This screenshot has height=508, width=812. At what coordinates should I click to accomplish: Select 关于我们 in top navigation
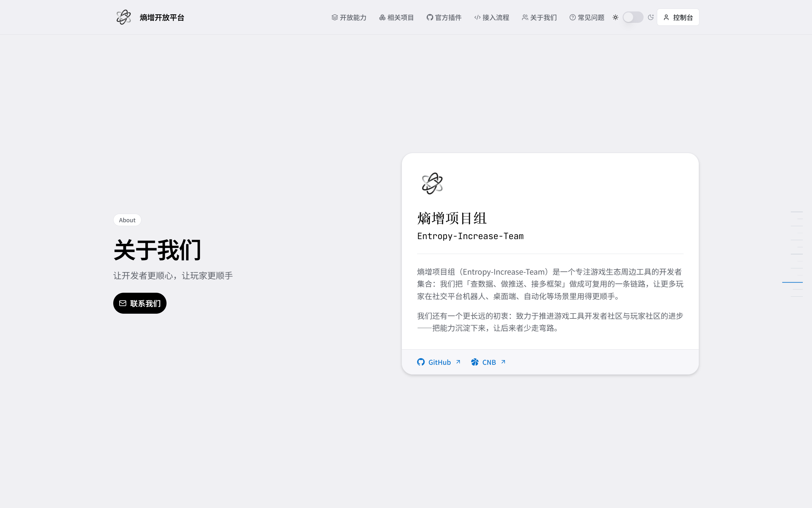click(539, 17)
